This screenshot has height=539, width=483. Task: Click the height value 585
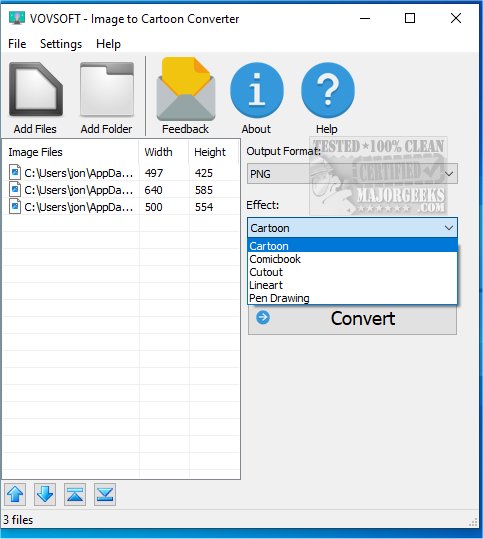204,190
